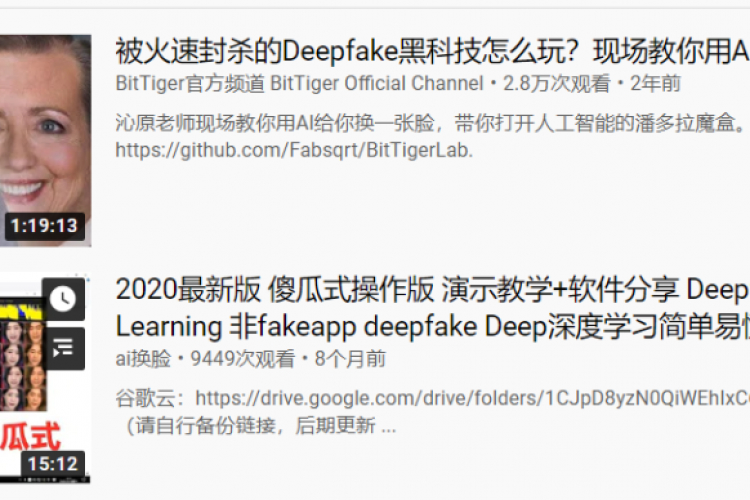This screenshot has height=500, width=750.
Task: Click the Watch Later clock icon
Action: pos(63,299)
